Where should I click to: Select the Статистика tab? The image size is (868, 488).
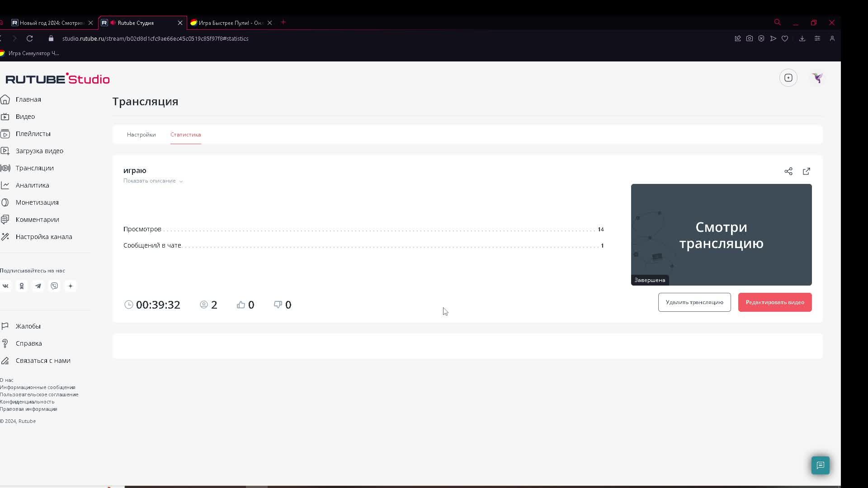click(185, 135)
